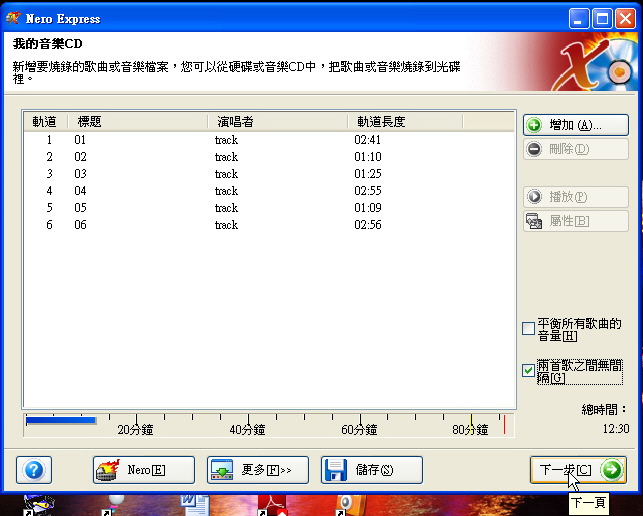Image resolution: width=643 pixels, height=516 pixels.
Task: Go to next step with 下一步 button
Action: click(578, 470)
